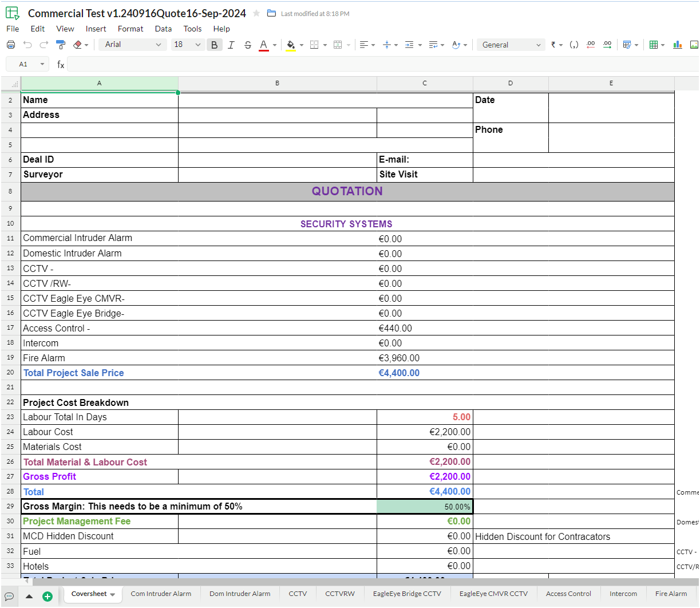This screenshot has height=608, width=700.
Task: Select the Paint format tool
Action: 60,45
